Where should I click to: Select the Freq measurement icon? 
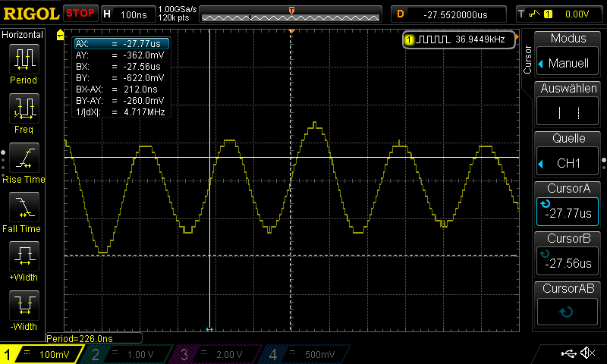24,108
